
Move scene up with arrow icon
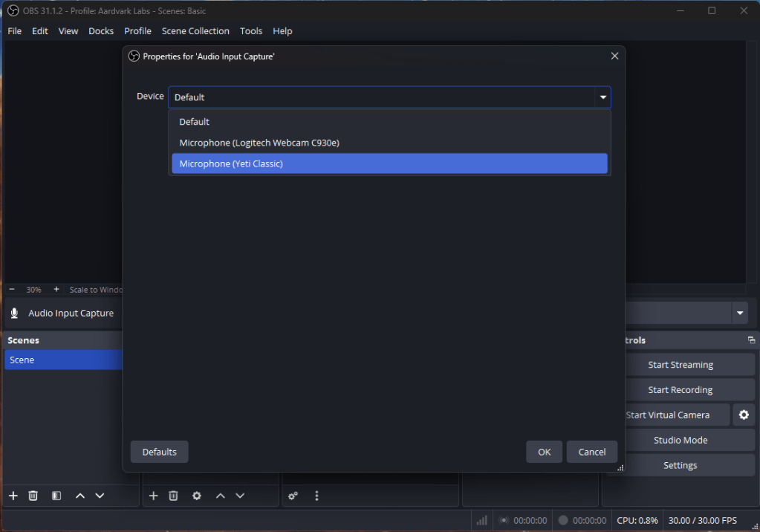coord(80,496)
